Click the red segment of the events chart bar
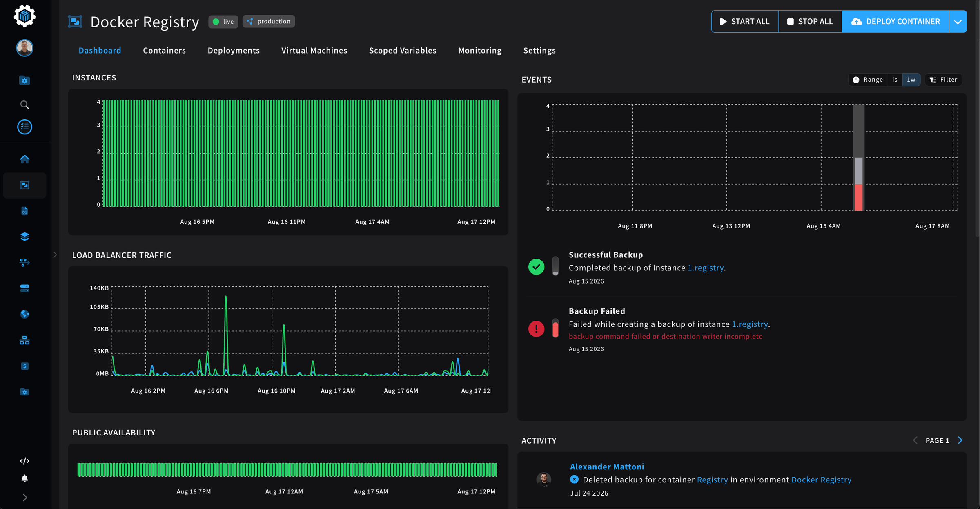980x509 pixels. click(859, 197)
